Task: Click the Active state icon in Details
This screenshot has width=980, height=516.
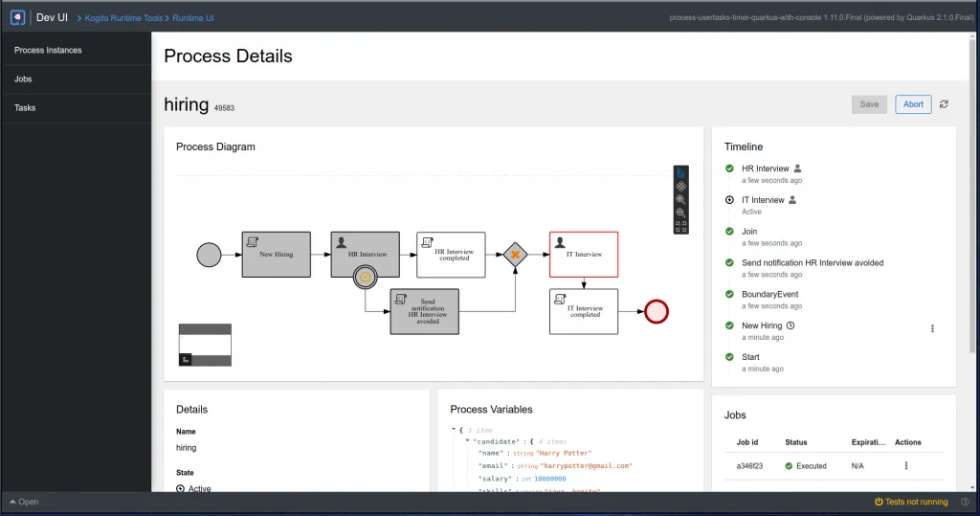Action: point(180,488)
